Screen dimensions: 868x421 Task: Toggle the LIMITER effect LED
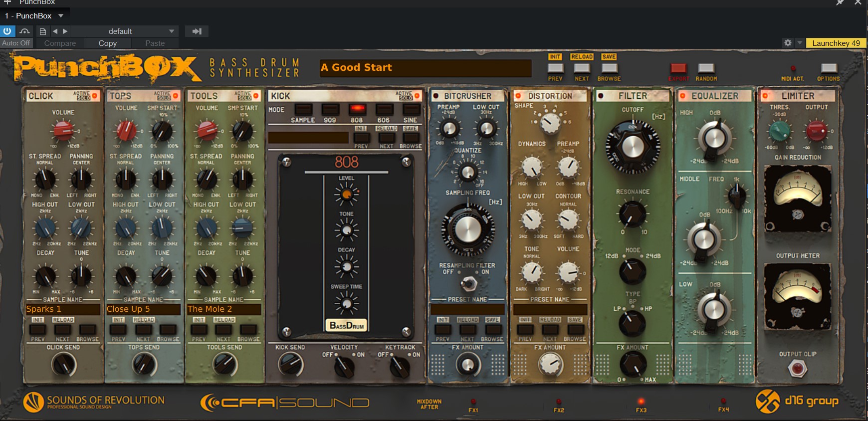[x=765, y=96]
